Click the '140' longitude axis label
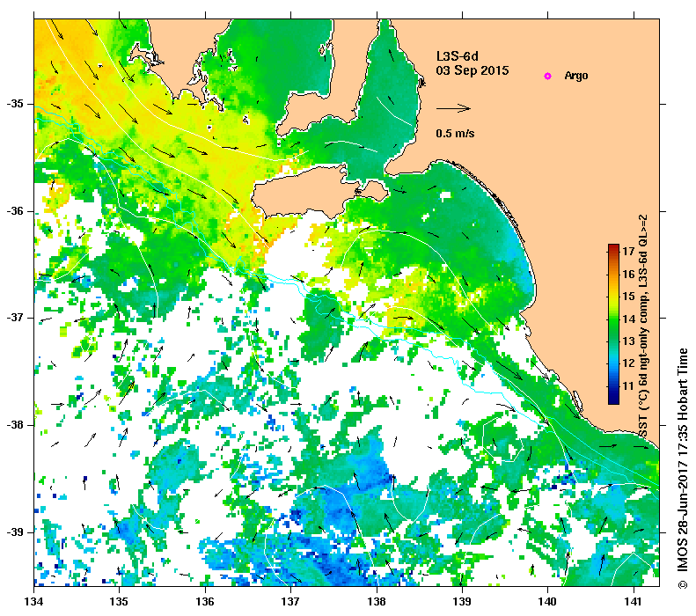The width and height of the screenshot is (696, 616). click(x=547, y=602)
